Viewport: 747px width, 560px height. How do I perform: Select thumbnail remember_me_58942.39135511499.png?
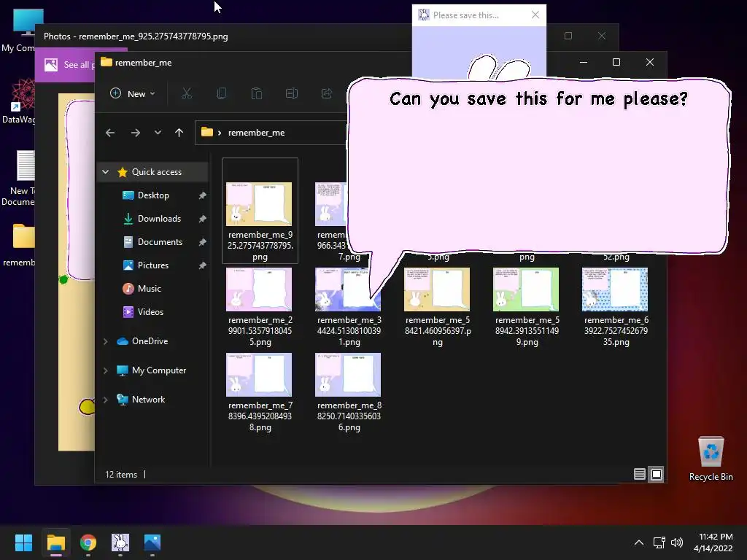[526, 289]
